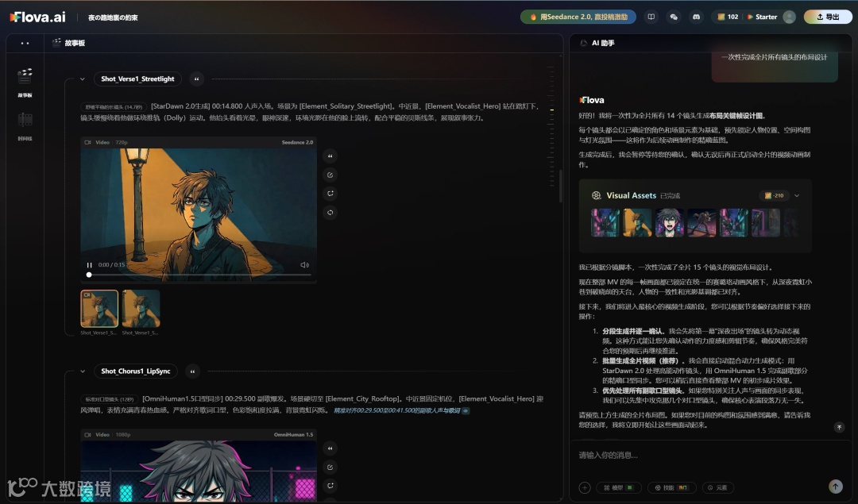Open first Visual Assets thumbnail

[x=605, y=222]
